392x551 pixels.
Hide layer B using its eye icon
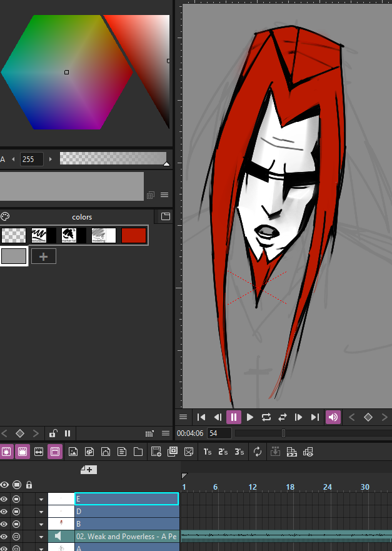point(4,524)
